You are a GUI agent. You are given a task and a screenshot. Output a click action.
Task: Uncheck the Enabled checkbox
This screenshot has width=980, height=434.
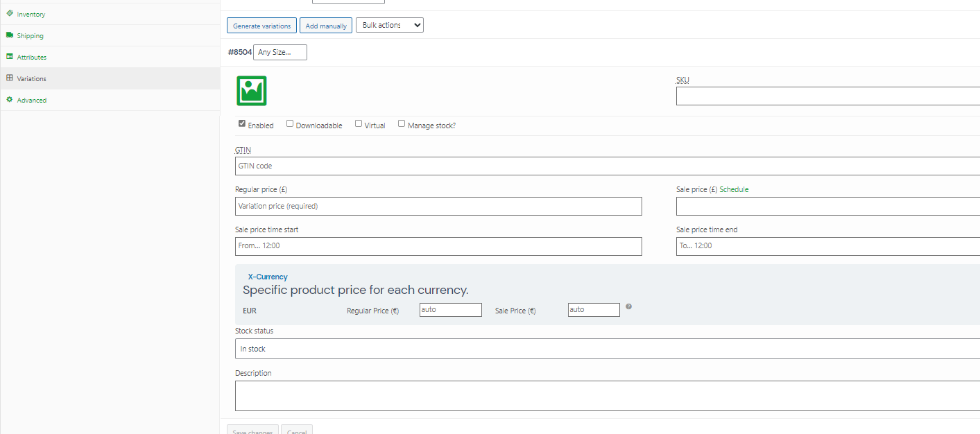click(x=242, y=123)
